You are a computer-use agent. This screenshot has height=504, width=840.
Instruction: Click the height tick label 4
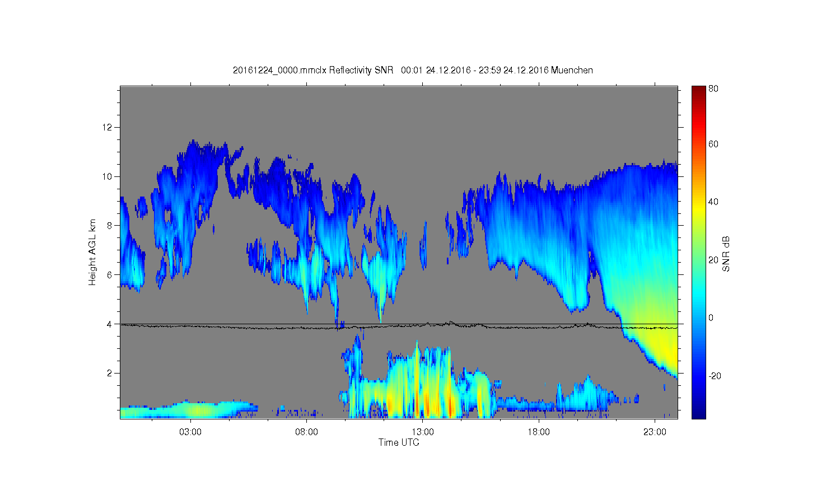[x=110, y=324]
